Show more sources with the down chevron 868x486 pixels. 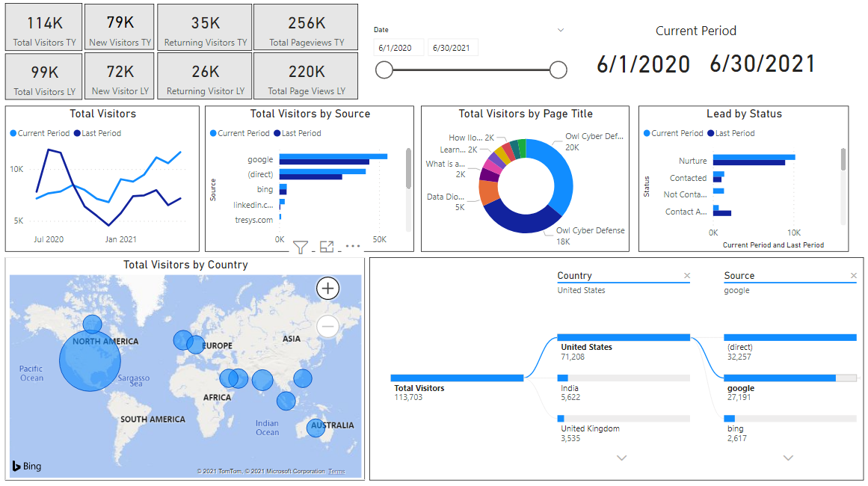[x=788, y=458]
